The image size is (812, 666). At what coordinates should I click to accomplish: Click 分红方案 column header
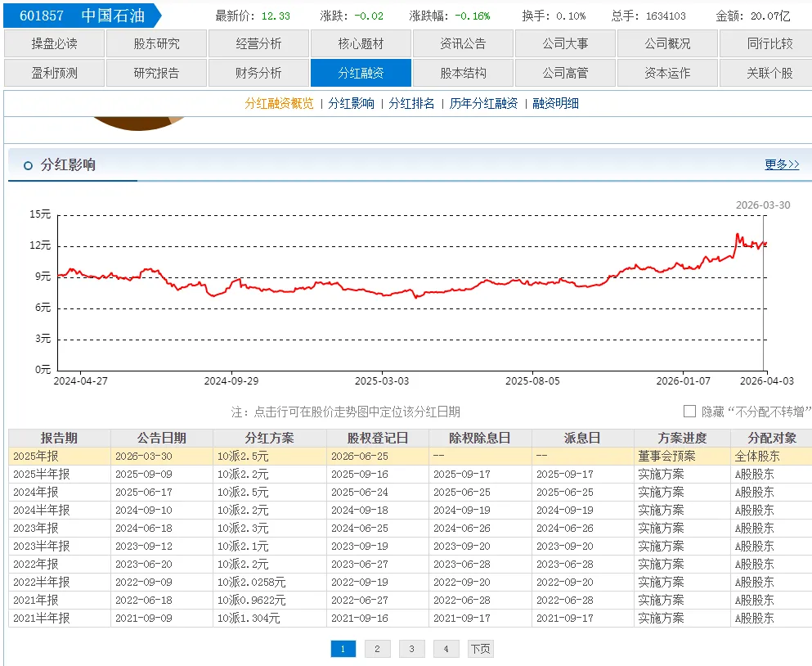[270, 438]
